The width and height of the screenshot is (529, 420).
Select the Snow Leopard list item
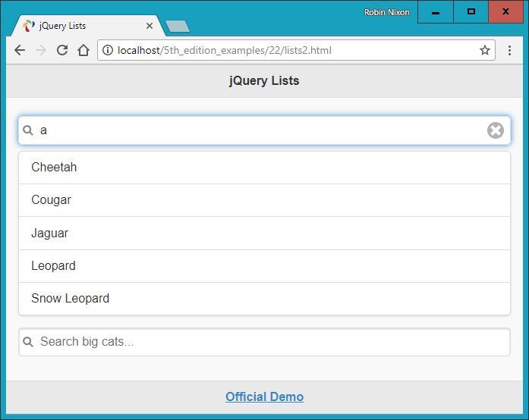tap(264, 299)
